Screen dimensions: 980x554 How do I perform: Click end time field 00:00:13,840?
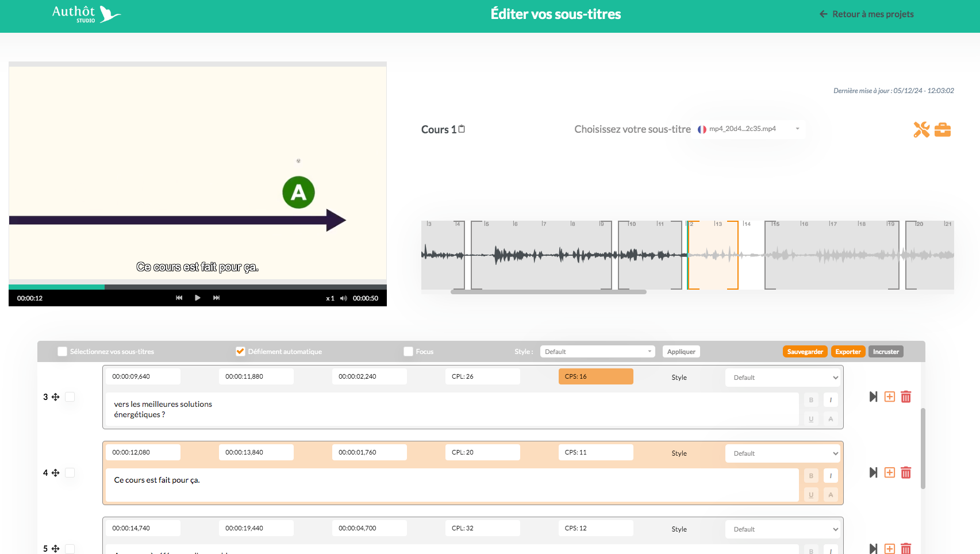256,452
